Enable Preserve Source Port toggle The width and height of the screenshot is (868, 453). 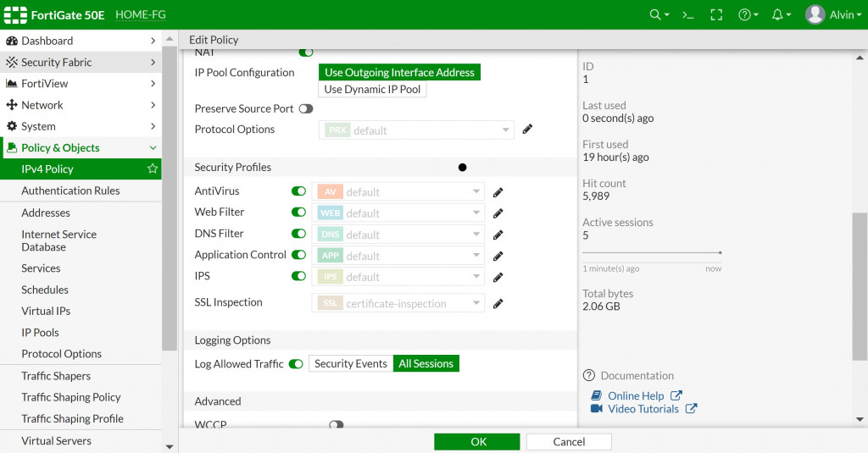[x=305, y=108]
